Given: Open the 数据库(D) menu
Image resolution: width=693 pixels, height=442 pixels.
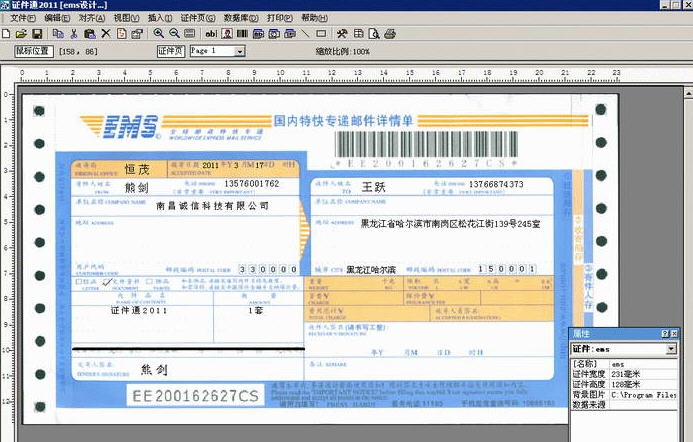Looking at the screenshot, I should tap(241, 18).
